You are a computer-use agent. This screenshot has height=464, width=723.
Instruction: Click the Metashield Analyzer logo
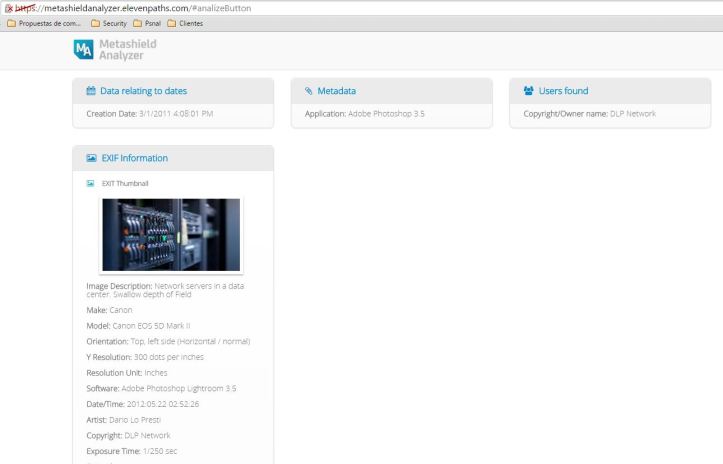coord(115,50)
